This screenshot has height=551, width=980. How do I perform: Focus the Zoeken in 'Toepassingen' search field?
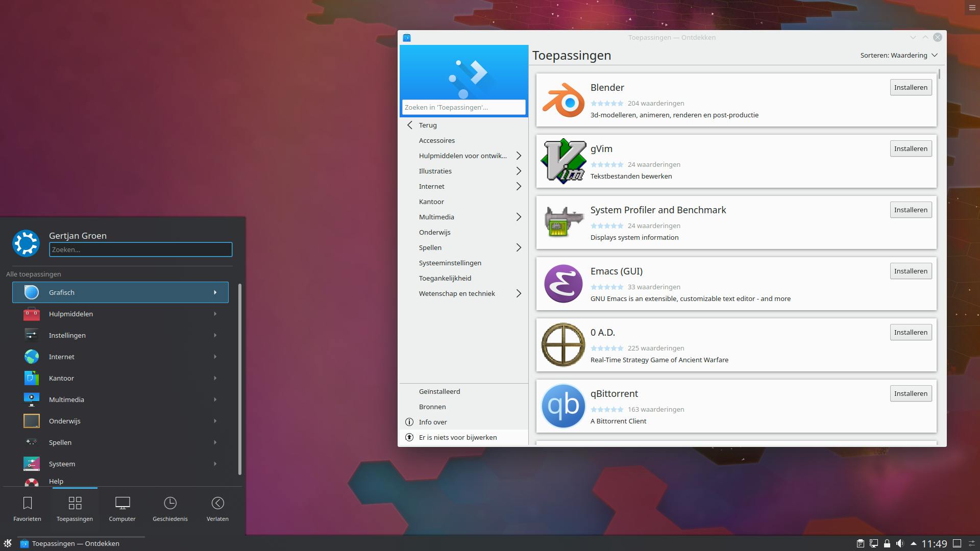tap(463, 107)
